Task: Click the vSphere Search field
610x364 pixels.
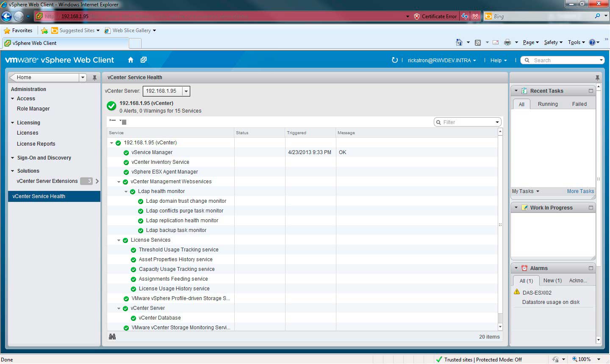Action: tap(562, 61)
